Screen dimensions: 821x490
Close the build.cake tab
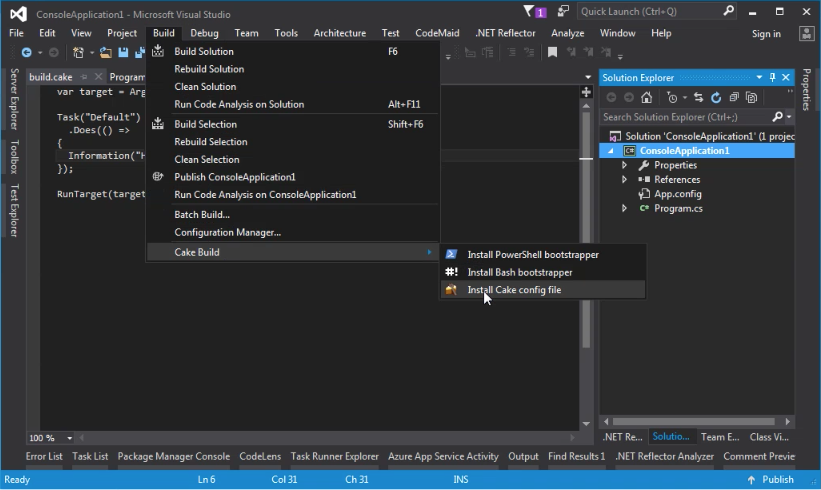(x=98, y=77)
